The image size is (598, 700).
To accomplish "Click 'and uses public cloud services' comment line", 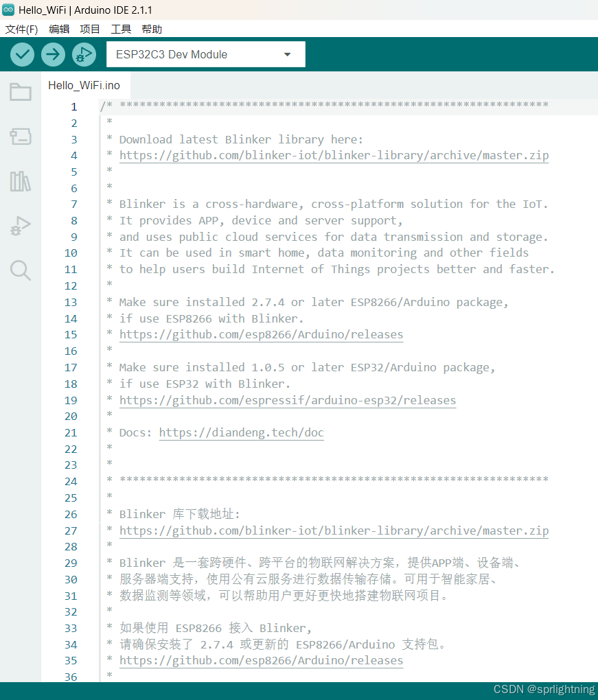I will (333, 237).
